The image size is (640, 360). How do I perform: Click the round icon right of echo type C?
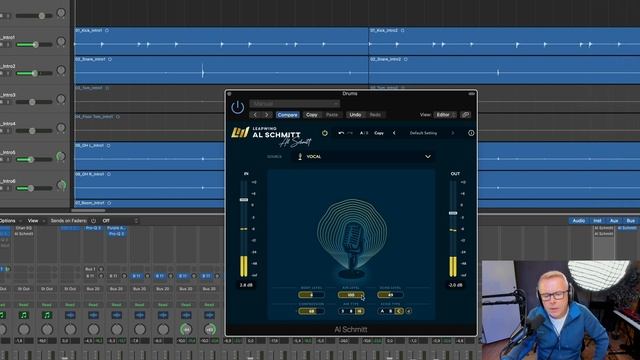click(x=409, y=311)
